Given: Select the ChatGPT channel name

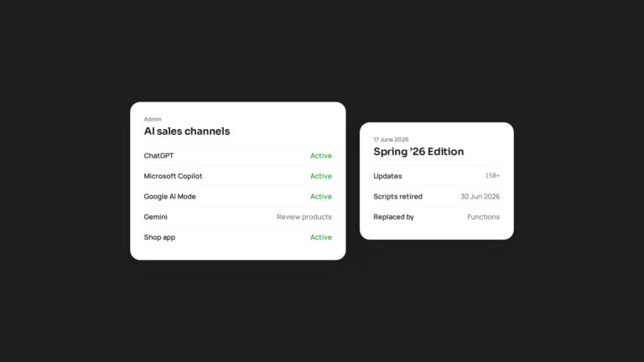Looking at the screenshot, I should pyautogui.click(x=158, y=156).
